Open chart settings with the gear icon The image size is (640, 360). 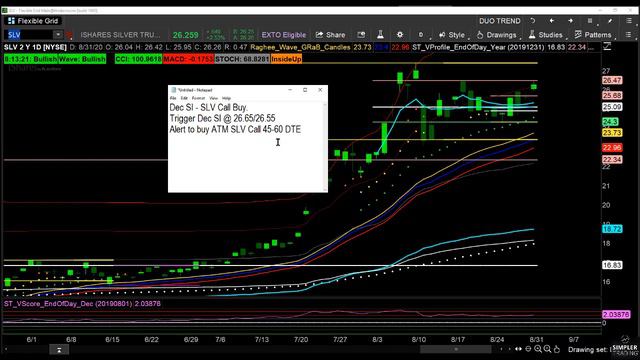click(400, 35)
